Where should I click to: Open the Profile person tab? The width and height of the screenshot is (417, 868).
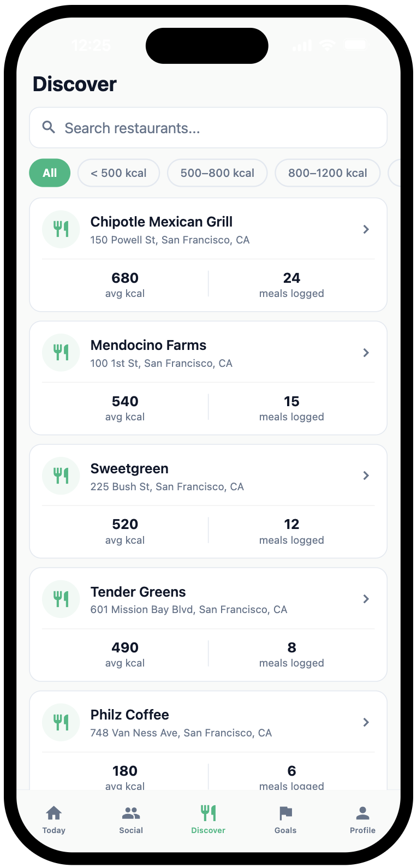pyautogui.click(x=362, y=819)
